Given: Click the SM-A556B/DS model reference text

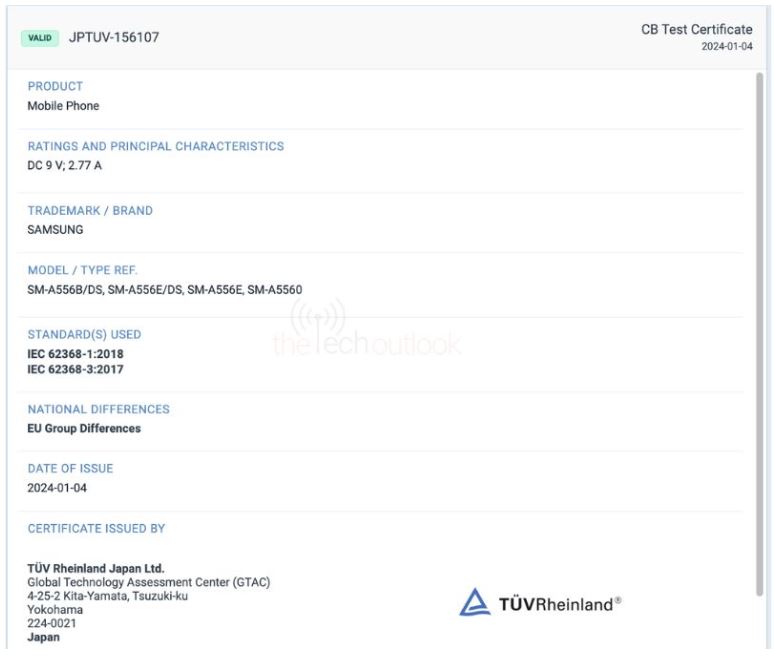Looking at the screenshot, I should [x=65, y=290].
